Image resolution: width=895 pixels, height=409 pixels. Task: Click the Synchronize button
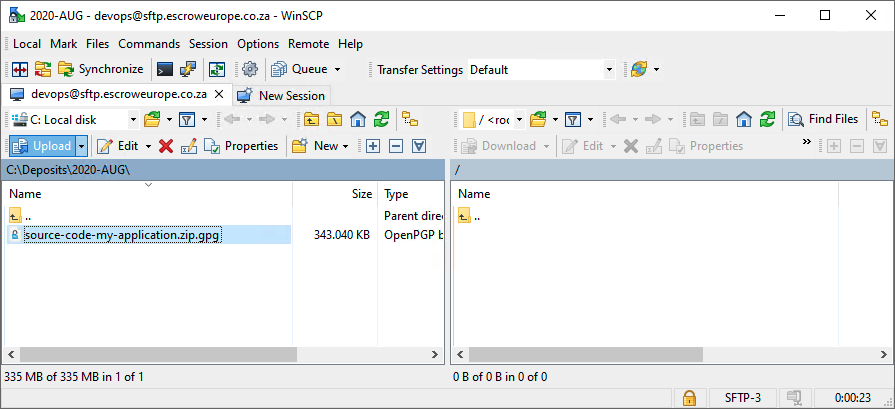[100, 70]
